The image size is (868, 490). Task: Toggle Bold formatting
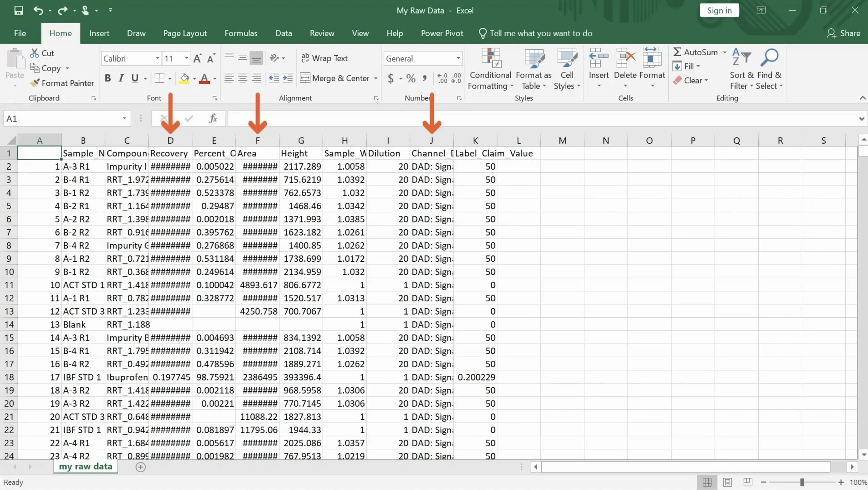pyautogui.click(x=108, y=78)
